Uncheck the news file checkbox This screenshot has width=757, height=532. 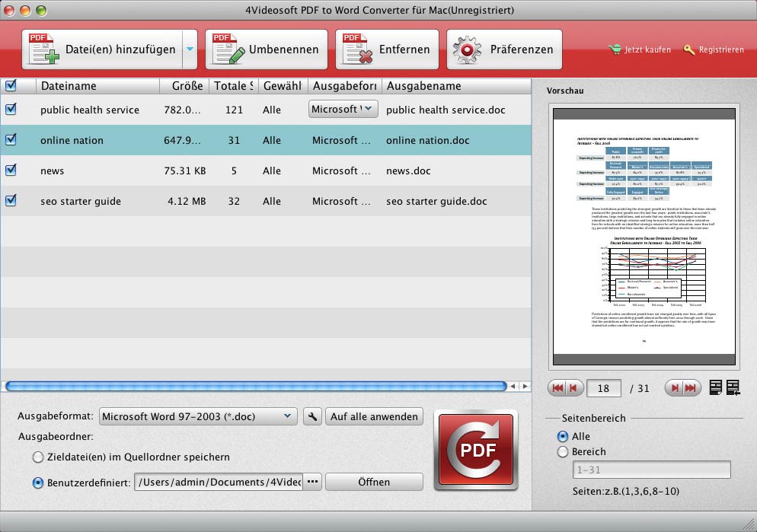[11, 170]
